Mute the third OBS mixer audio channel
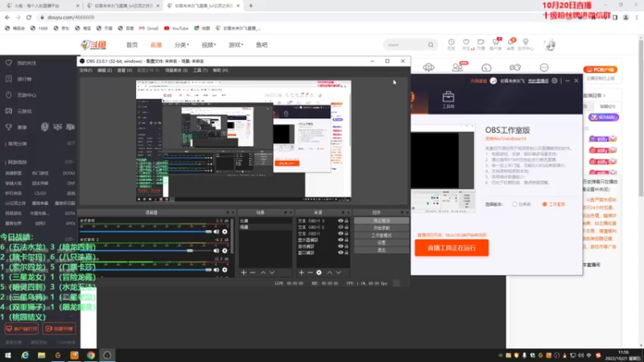 217,270
